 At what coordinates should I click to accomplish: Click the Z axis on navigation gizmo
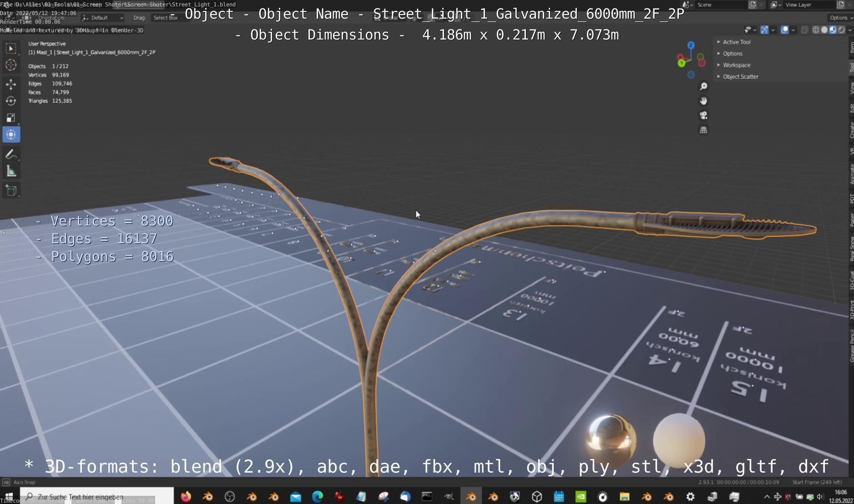[691, 45]
